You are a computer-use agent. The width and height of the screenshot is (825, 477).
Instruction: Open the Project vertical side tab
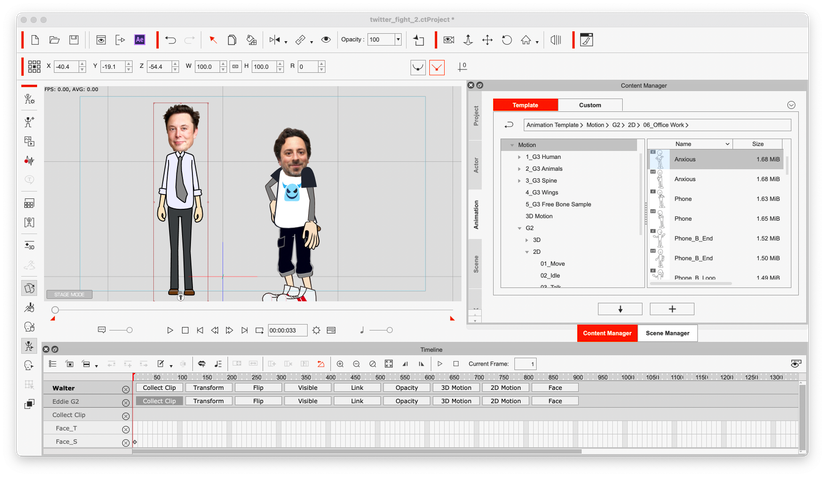pos(476,116)
